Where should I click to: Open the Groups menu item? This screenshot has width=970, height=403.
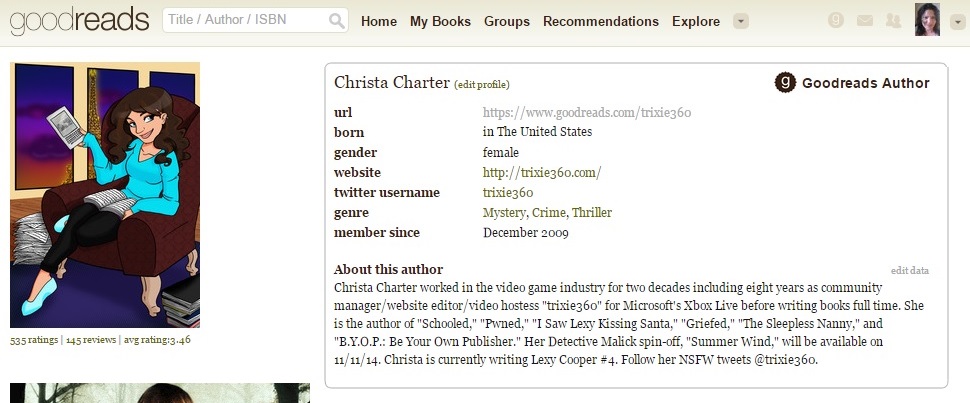[x=507, y=21]
